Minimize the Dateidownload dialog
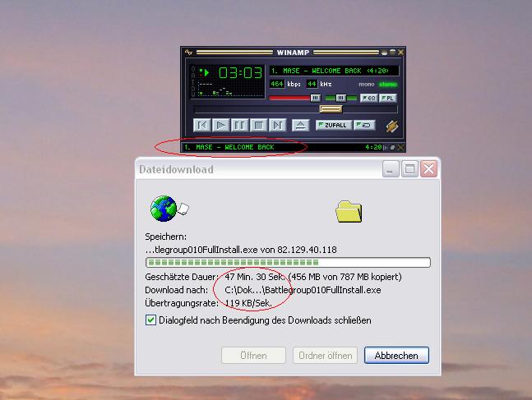 click(x=391, y=168)
